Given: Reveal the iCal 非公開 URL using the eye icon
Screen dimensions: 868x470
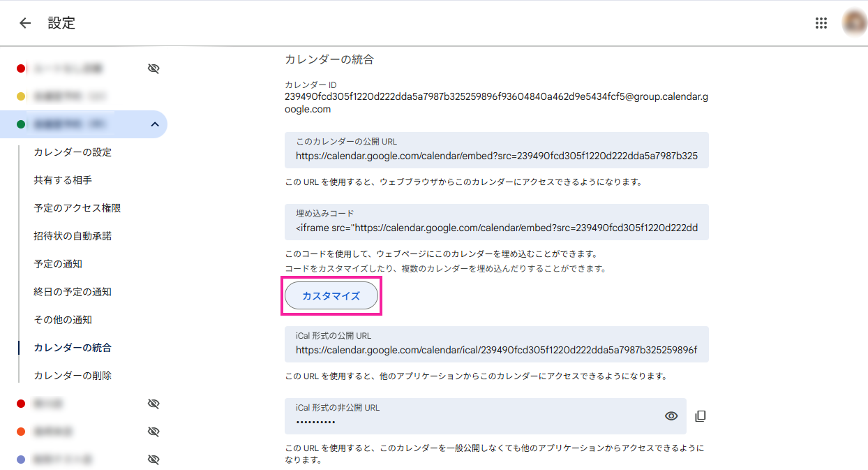Looking at the screenshot, I should [x=671, y=416].
